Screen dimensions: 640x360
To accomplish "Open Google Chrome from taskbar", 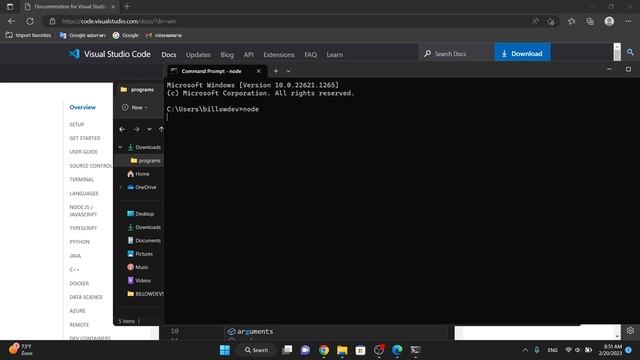I will click(x=324, y=350).
